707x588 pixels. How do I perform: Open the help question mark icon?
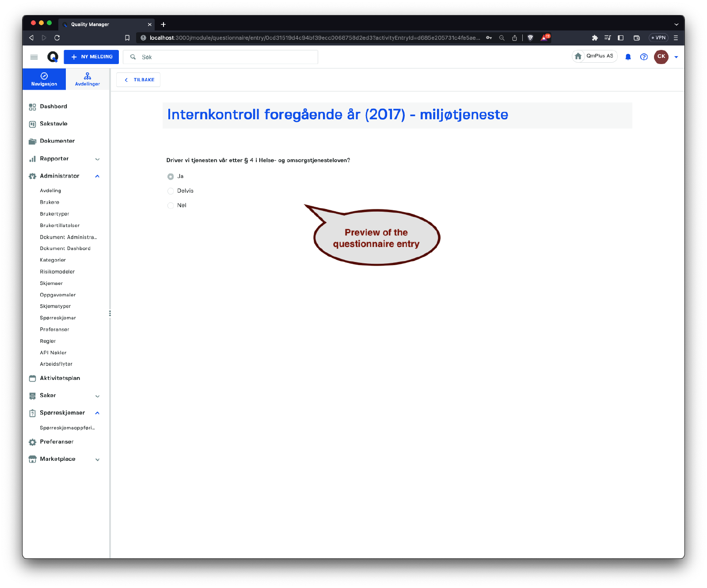pyautogui.click(x=644, y=57)
